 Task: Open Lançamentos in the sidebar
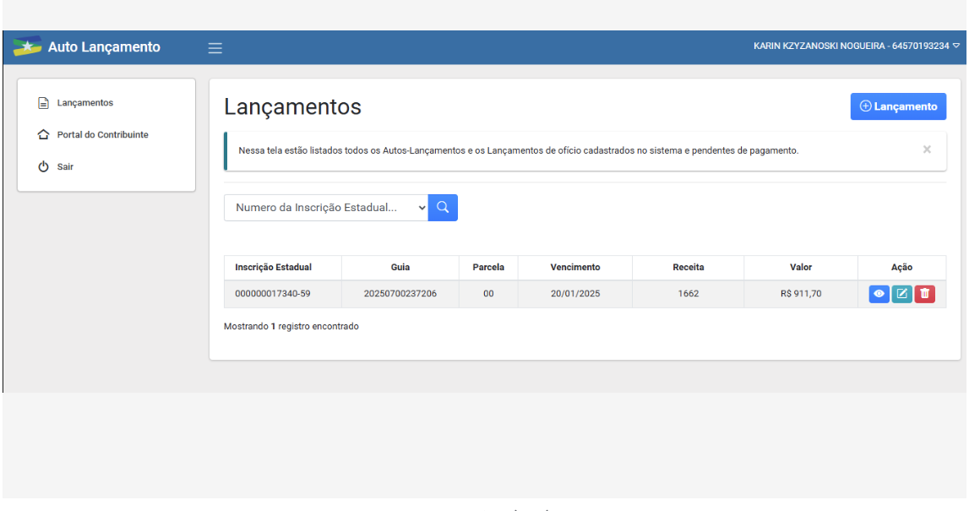click(84, 103)
